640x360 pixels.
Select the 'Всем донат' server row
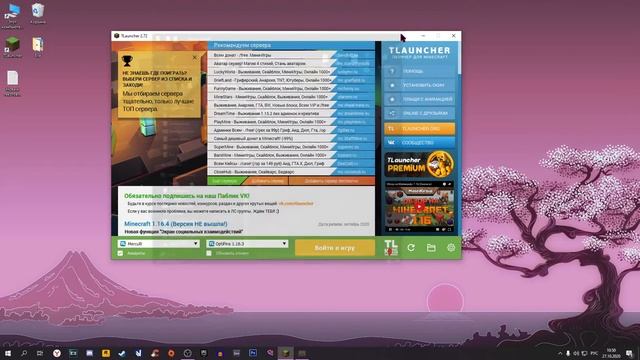pyautogui.click(x=291, y=55)
